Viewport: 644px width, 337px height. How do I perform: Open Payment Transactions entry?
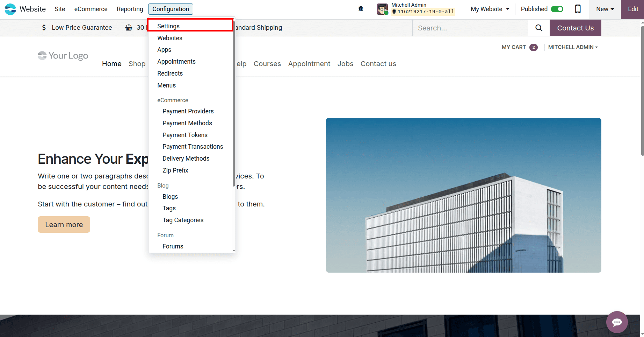[190, 147]
